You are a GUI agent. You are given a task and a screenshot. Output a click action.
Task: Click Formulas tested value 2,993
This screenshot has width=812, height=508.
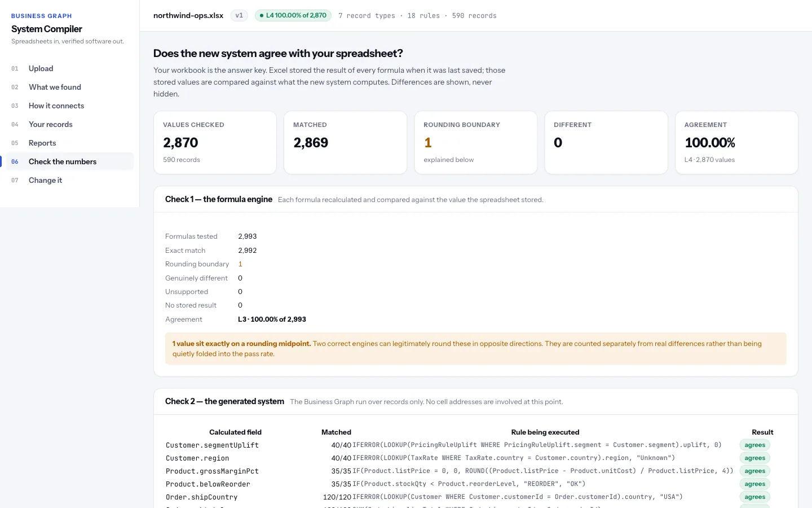[248, 237]
